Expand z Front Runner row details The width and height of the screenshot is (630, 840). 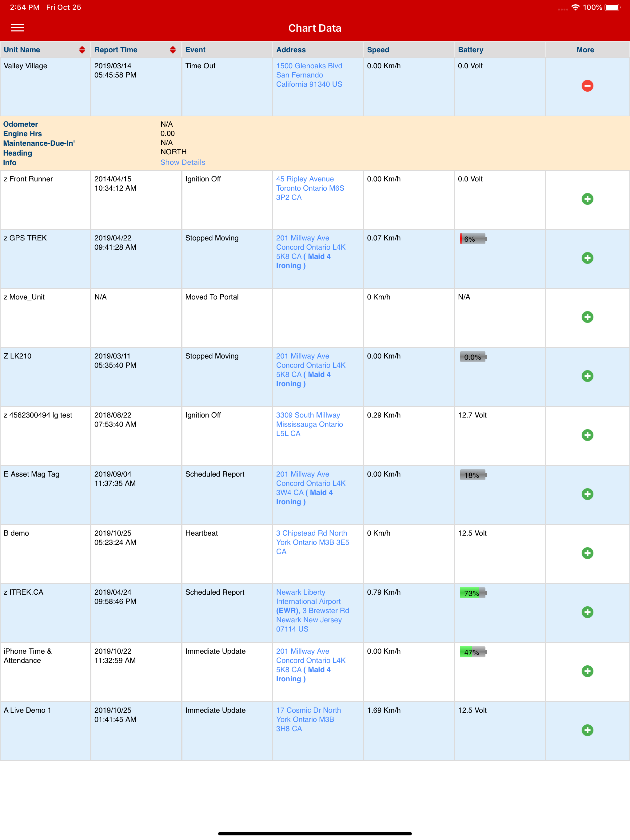587,199
